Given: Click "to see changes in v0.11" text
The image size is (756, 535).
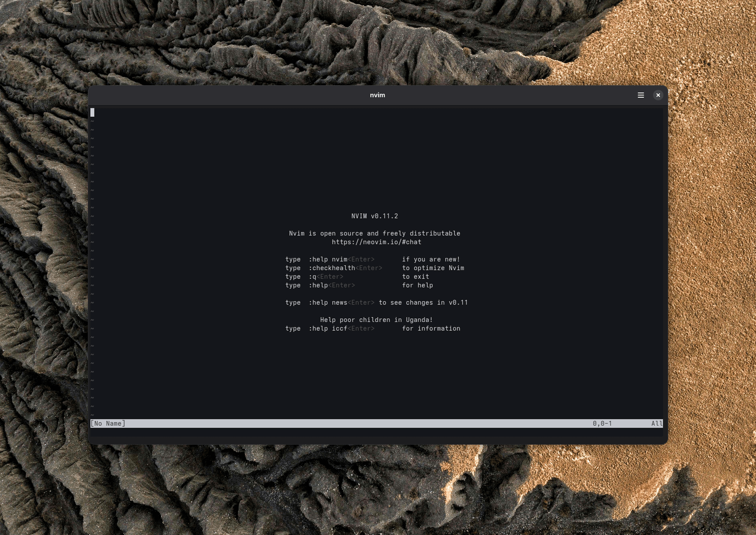Looking at the screenshot, I should click(423, 302).
